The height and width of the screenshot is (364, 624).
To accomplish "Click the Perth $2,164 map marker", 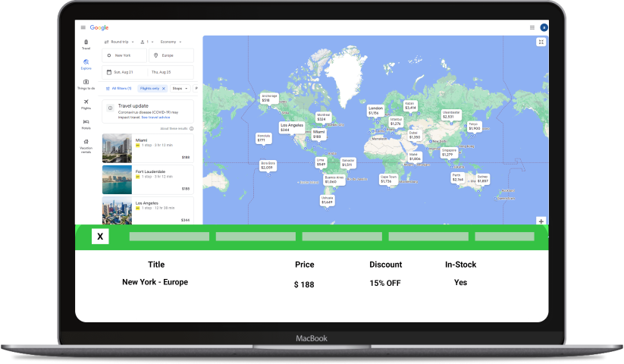I will tap(457, 177).
